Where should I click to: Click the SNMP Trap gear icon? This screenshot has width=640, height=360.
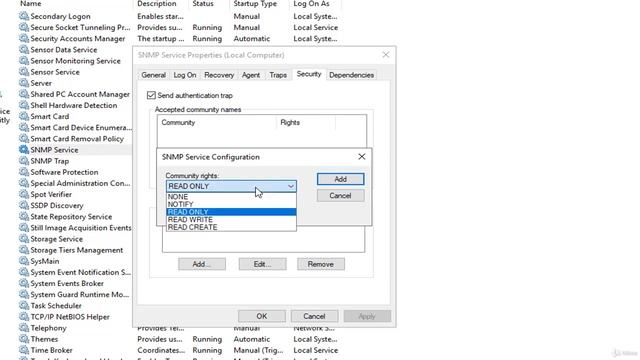coord(24,161)
